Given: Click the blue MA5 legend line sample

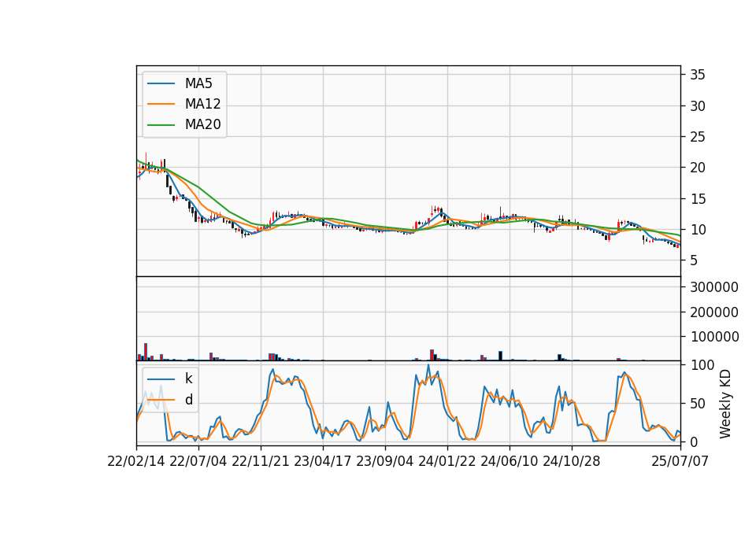Looking at the screenshot, I should (161, 83).
